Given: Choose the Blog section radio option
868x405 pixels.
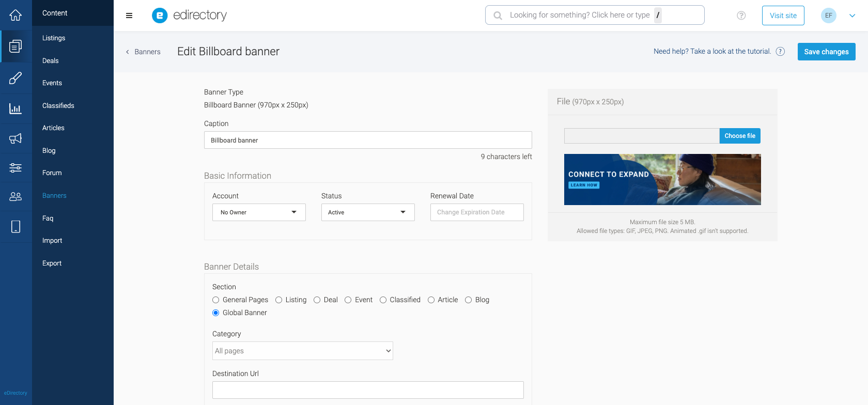Looking at the screenshot, I should (469, 300).
